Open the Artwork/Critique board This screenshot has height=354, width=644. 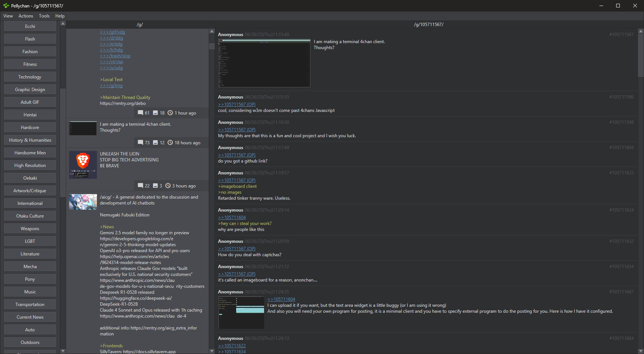point(30,191)
